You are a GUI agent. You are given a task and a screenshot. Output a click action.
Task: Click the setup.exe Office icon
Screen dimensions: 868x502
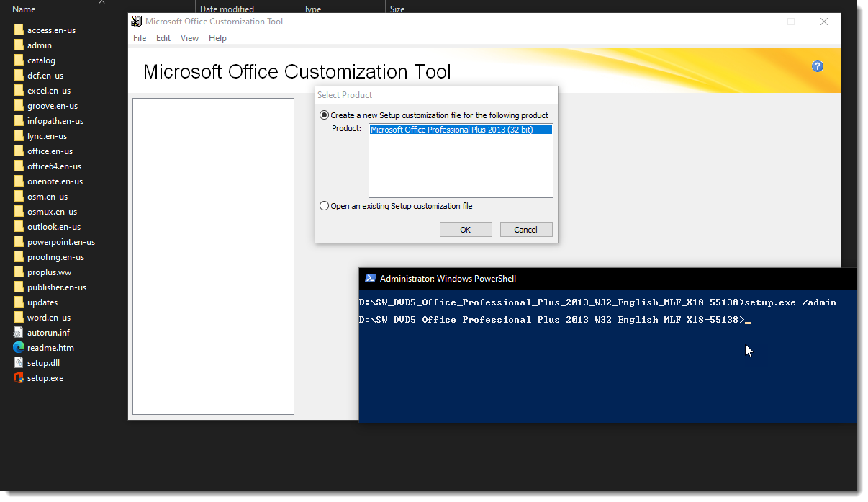pyautogui.click(x=19, y=378)
